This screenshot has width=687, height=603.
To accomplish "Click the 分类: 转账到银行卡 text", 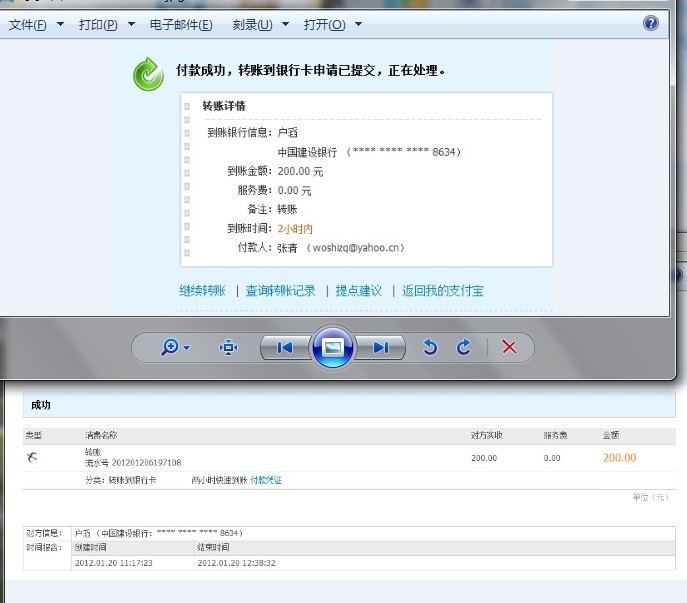I will 120,480.
